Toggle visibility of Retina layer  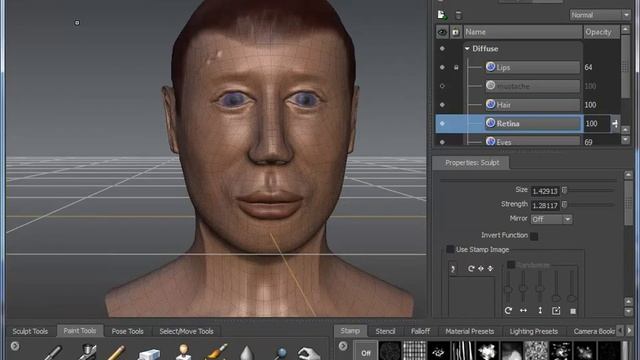[x=442, y=123]
